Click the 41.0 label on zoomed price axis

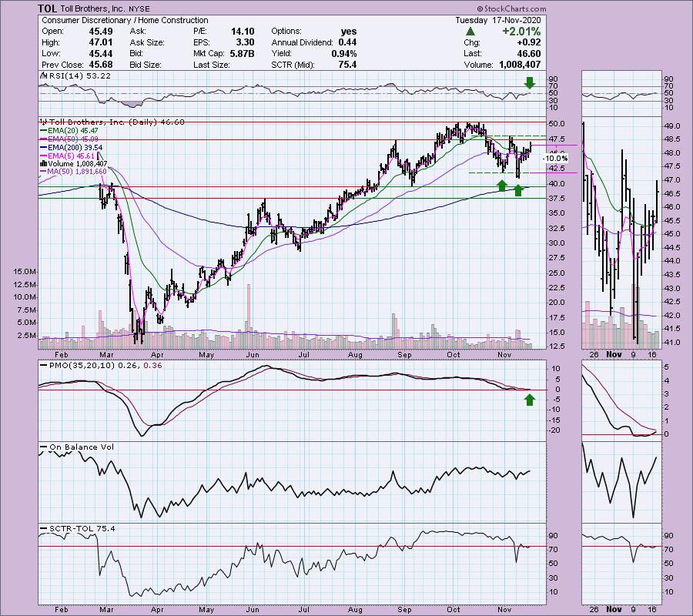[x=672, y=342]
